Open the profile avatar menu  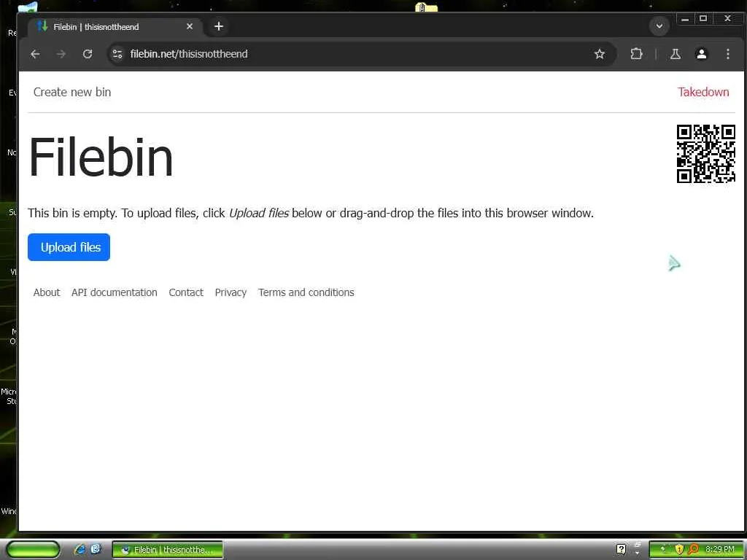coord(701,54)
